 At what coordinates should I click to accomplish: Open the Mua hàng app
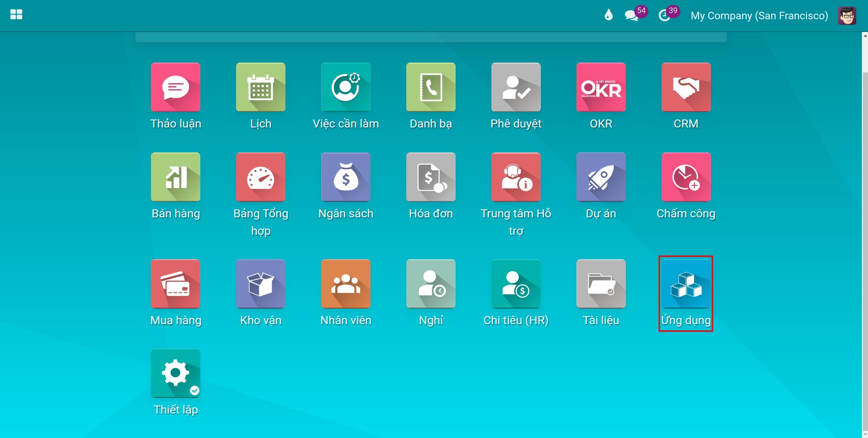[x=175, y=284]
